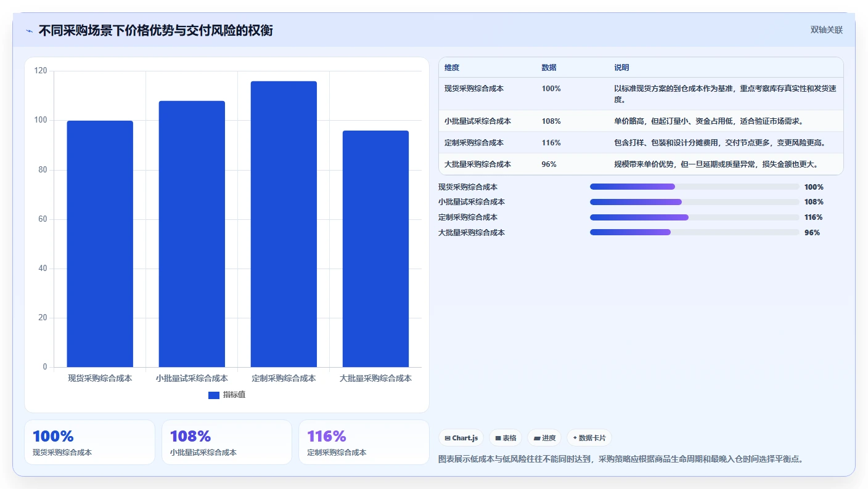Click 大批量采购综合成本 cell in the table
The image size is (868, 489).
[478, 164]
